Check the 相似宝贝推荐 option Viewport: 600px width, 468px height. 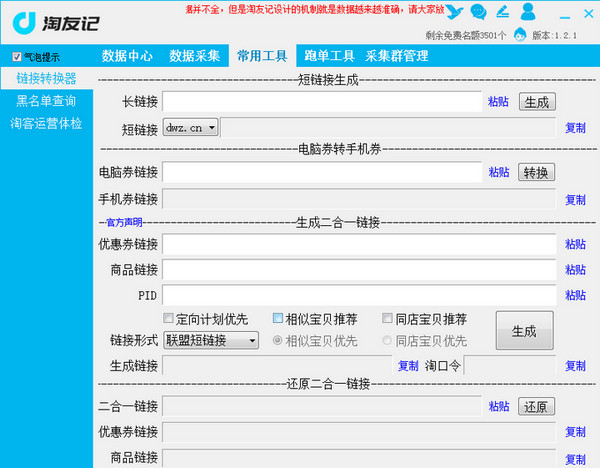click(278, 319)
